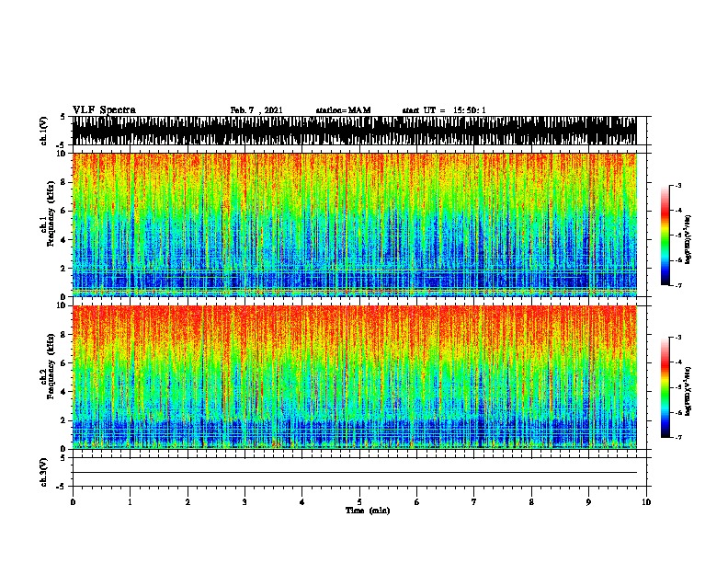
Task: Click the "6" kHz tick of ch.2 panel
Action: click(63, 362)
